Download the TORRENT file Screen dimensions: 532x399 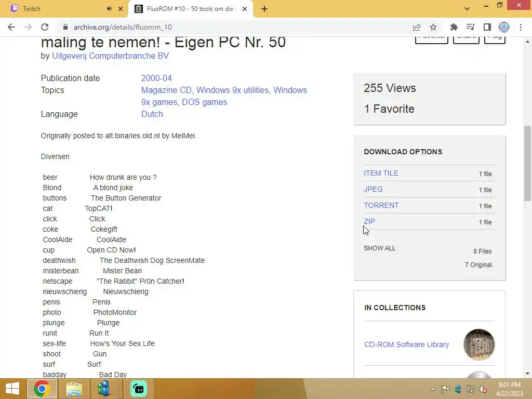coord(381,205)
